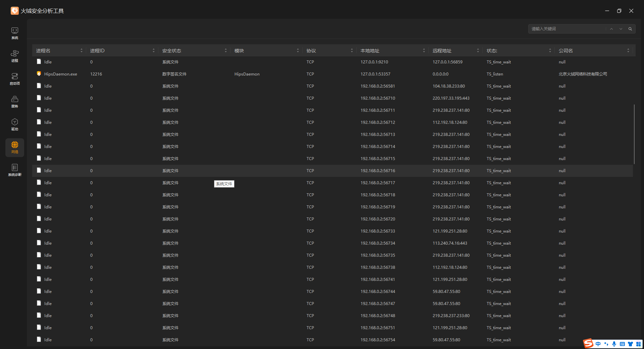Click local address 192.168.0.2:56744
This screenshot has height=349, width=644.
378,292
